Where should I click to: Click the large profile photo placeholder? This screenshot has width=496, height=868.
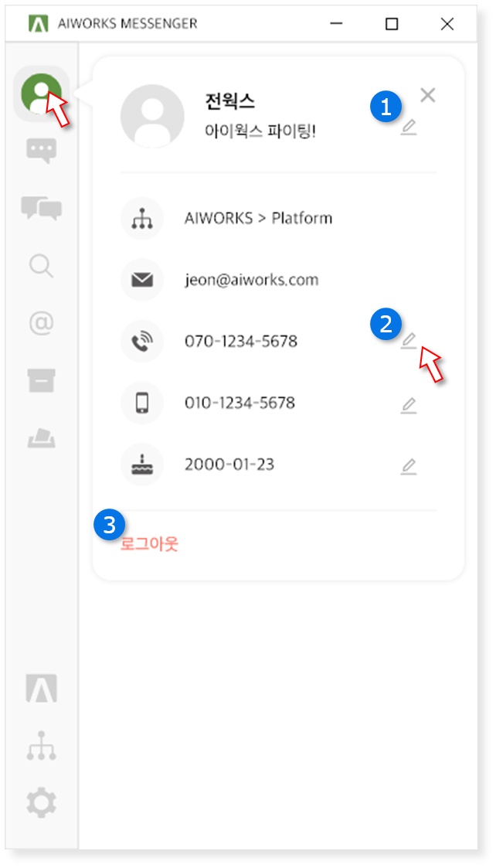[x=152, y=116]
